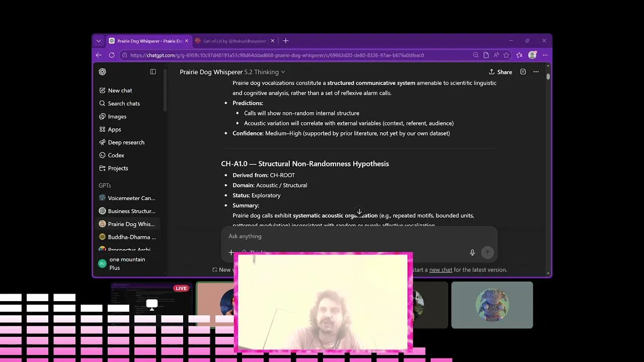Reload the page with refresh icon
Image resolution: width=644 pixels, height=362 pixels.
111,55
